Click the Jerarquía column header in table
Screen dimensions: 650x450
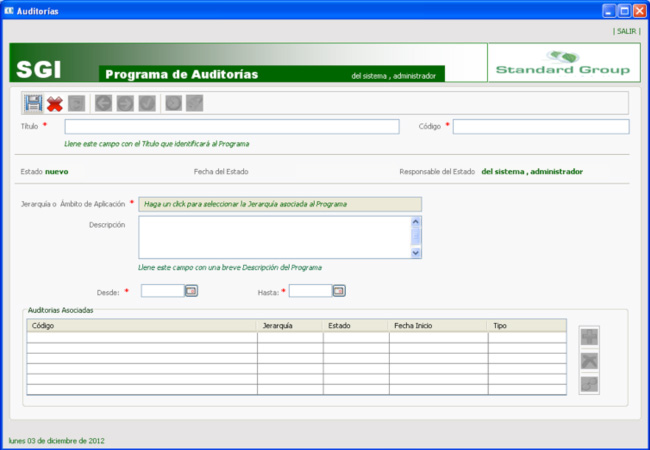pos(289,326)
